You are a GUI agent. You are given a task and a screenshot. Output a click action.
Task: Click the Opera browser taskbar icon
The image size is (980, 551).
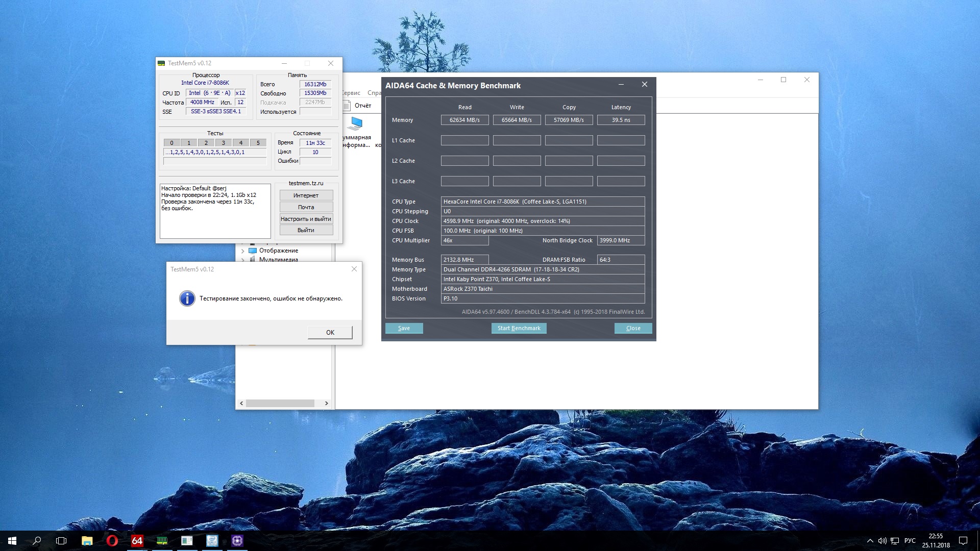(x=112, y=541)
